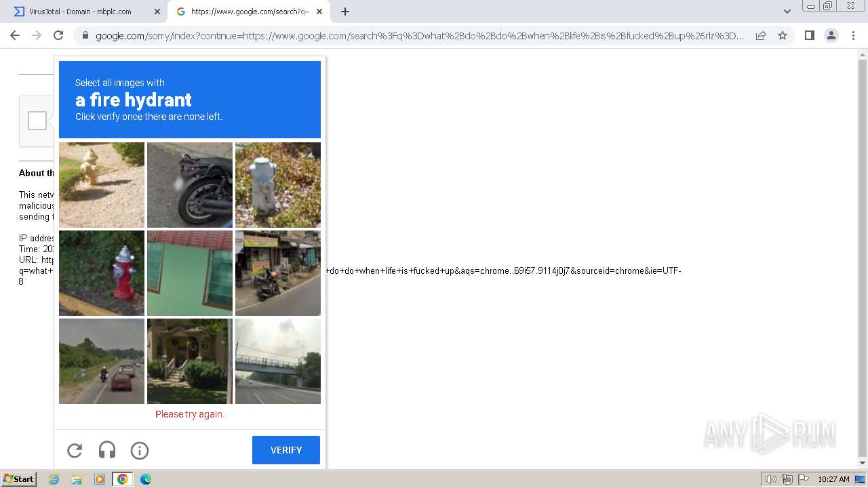The height and width of the screenshot is (488, 868).
Task: Select the motorcycle wheel image tile
Action: coord(190,185)
